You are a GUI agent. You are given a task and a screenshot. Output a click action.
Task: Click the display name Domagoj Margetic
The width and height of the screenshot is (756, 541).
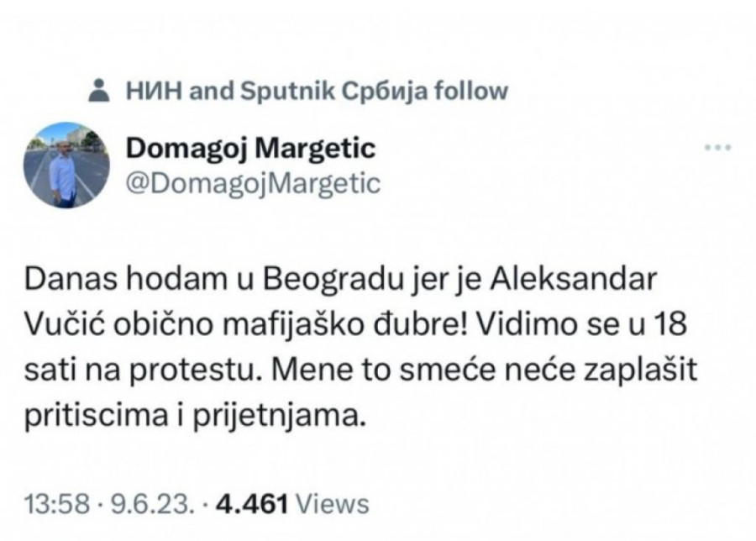click(x=250, y=149)
